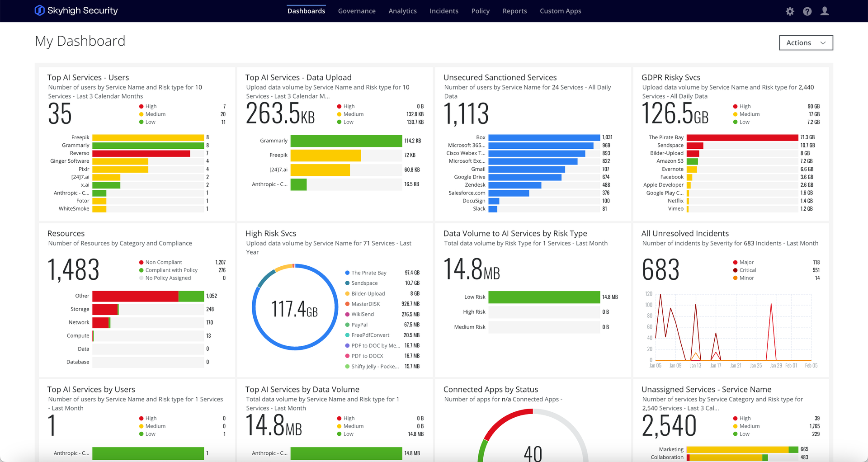
Task: Click the Reverso red bar
Action: point(141,153)
